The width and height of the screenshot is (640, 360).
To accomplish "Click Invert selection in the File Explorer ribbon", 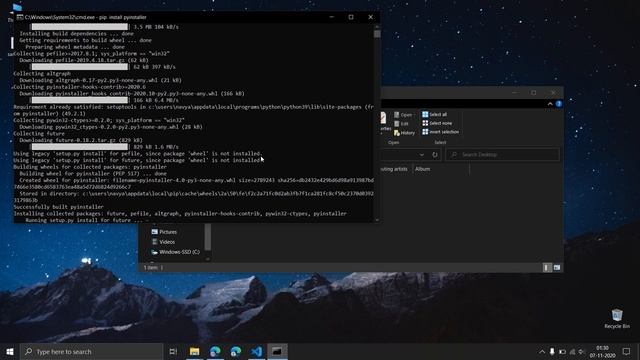I will [x=440, y=132].
